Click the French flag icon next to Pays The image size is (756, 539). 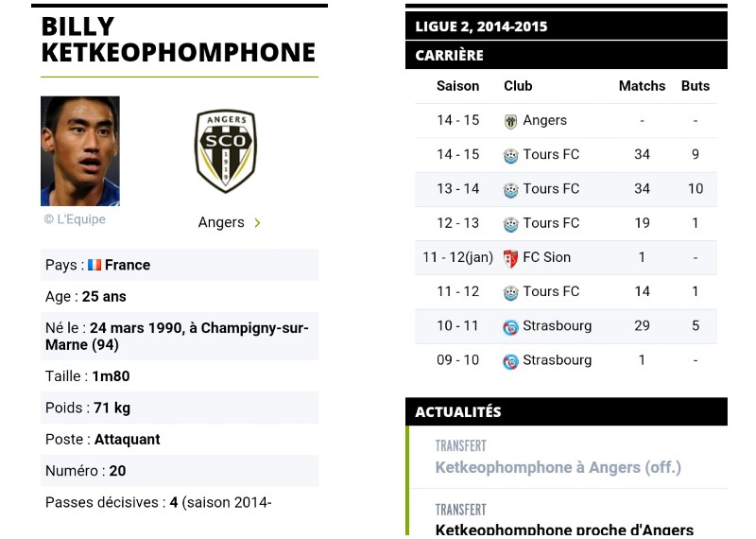(x=94, y=265)
